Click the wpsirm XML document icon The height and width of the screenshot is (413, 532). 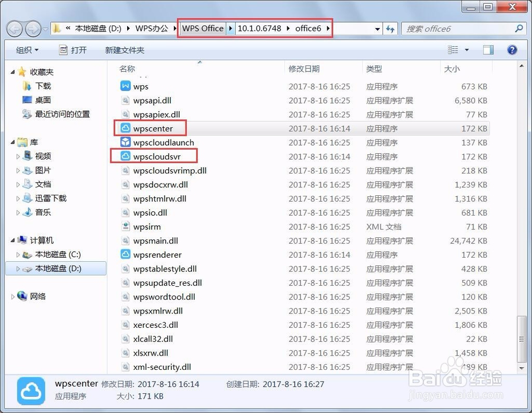pos(125,226)
